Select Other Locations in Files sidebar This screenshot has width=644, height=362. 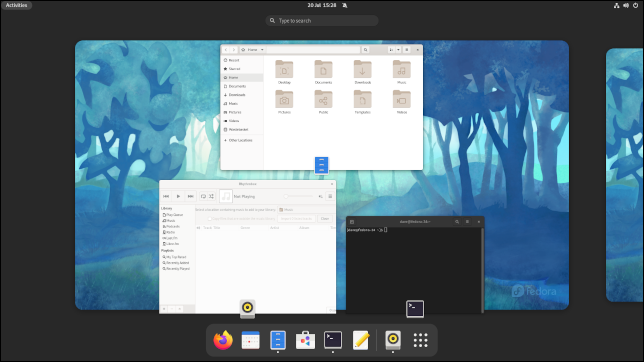coord(240,141)
